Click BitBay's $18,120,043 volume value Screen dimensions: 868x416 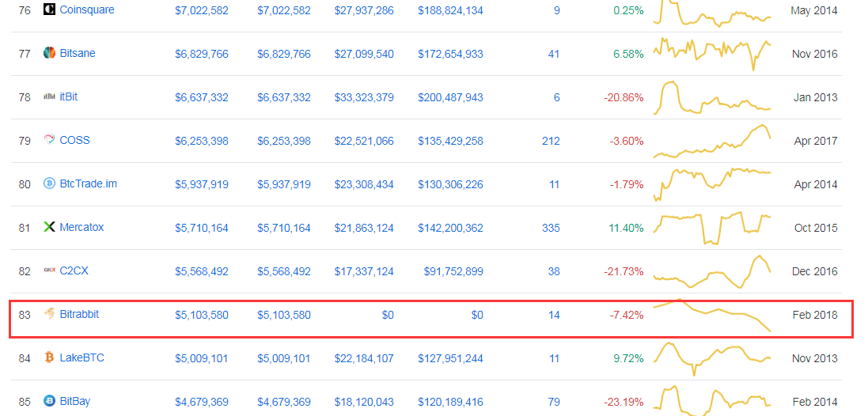(364, 403)
